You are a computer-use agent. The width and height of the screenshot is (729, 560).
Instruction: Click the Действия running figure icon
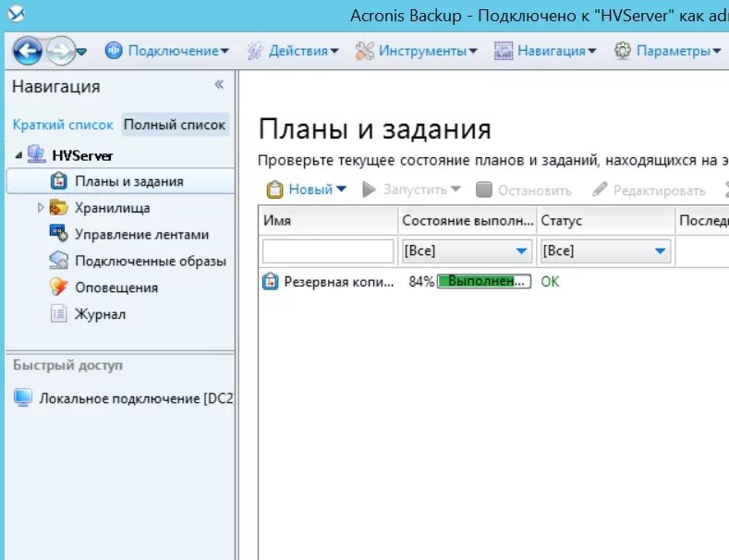[x=254, y=51]
